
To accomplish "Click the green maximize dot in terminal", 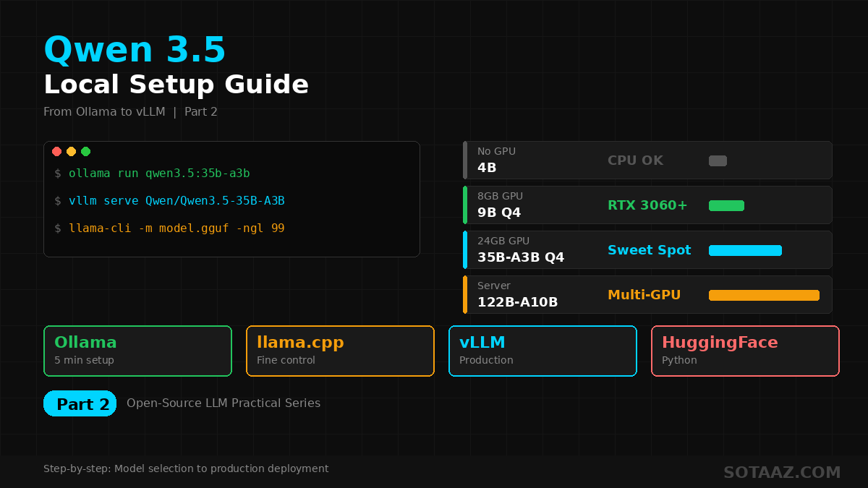I will point(85,151).
